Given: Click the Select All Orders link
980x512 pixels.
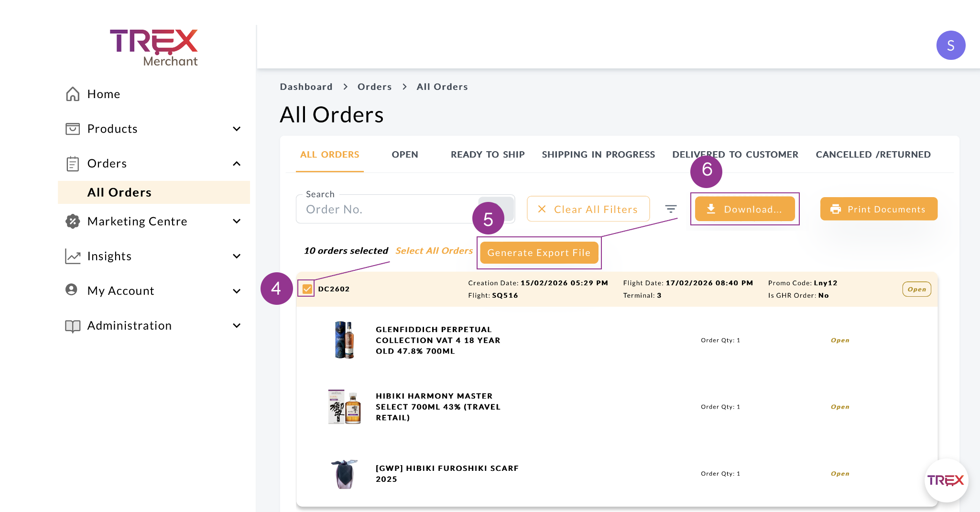Looking at the screenshot, I should click(x=434, y=251).
